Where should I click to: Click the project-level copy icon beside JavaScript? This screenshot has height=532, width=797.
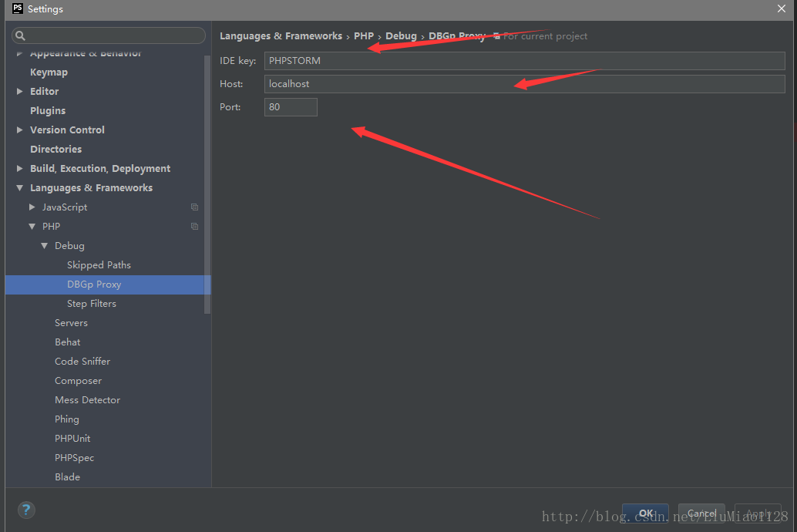(194, 207)
